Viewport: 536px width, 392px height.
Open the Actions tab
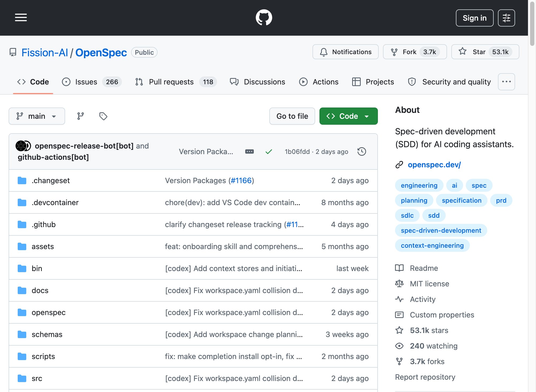[x=319, y=82]
